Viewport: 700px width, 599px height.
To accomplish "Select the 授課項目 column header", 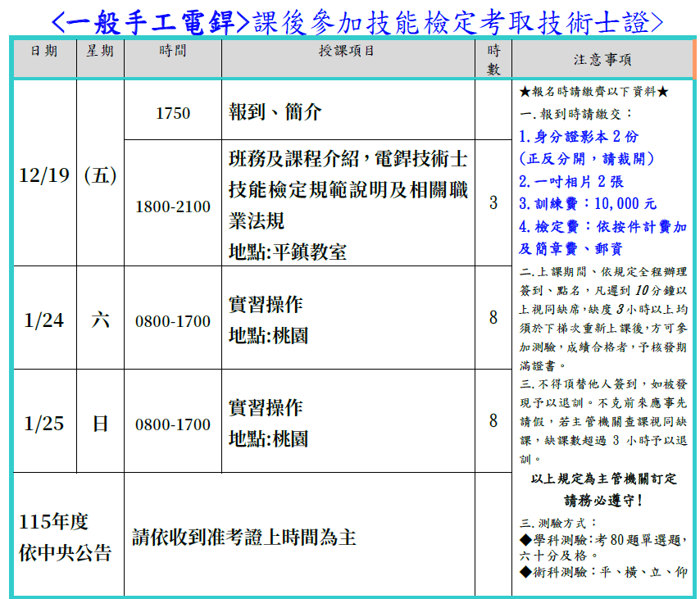I will tap(348, 51).
